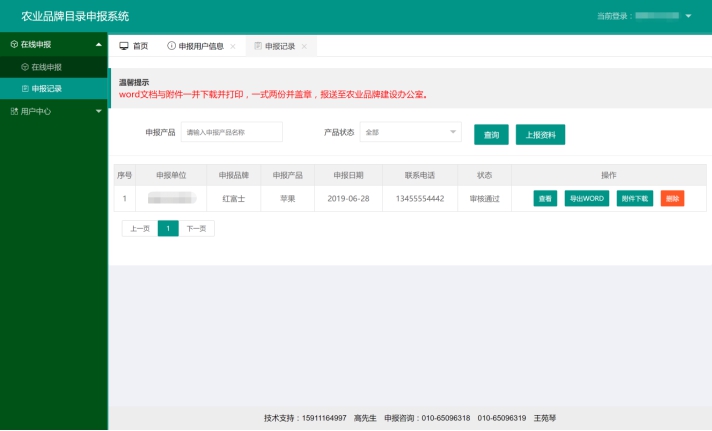Select page 1 in pagination

[x=168, y=228]
